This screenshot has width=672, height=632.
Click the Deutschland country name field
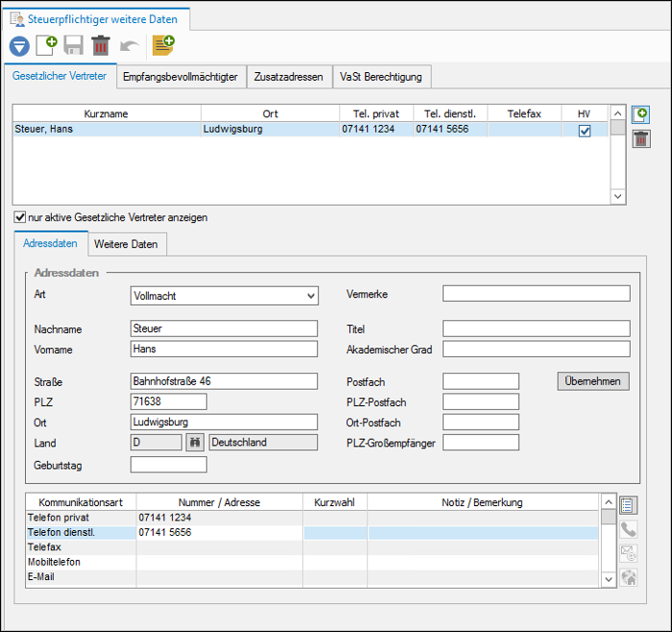263,443
